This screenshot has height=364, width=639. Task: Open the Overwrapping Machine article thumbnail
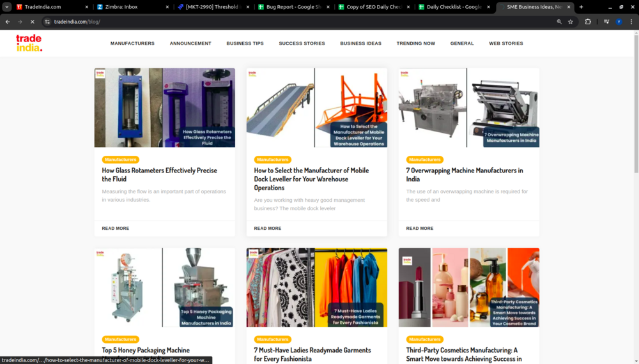468,107
